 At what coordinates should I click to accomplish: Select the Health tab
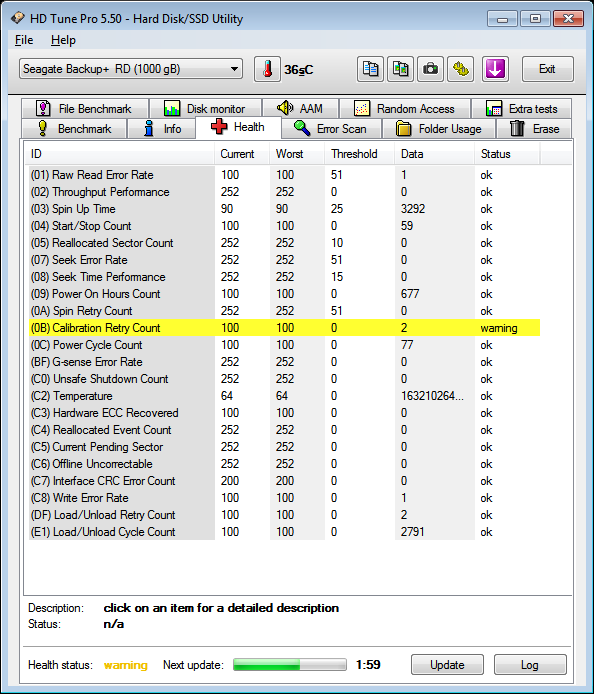point(238,127)
